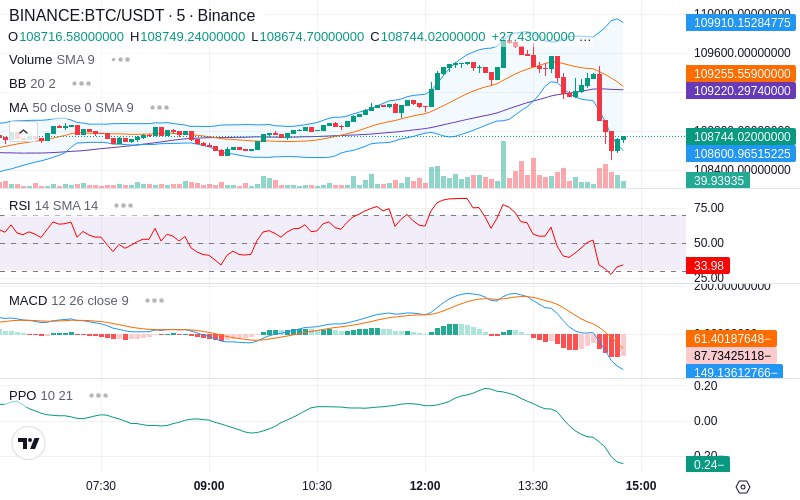
Task: Click the lower Bollinger value 108600.96
Action: click(x=741, y=154)
